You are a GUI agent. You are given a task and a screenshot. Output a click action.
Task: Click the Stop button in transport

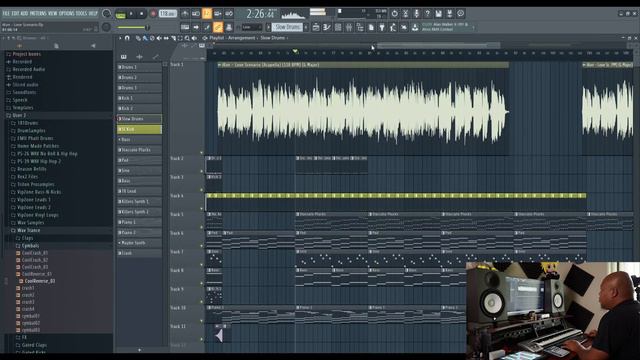[x=142, y=14]
